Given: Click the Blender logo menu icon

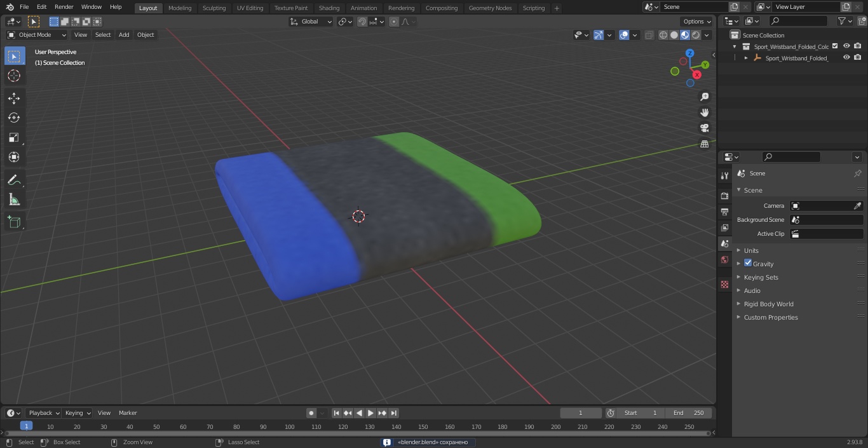Looking at the screenshot, I should [10, 7].
